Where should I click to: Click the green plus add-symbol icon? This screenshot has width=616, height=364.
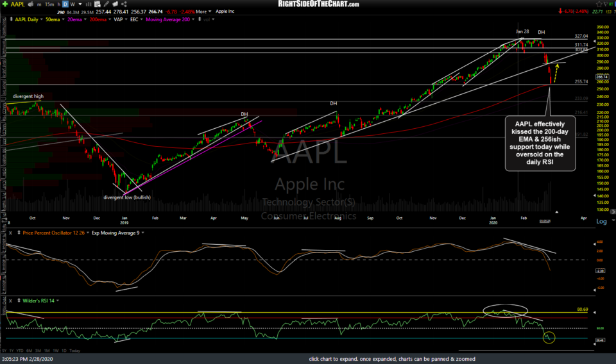(5, 4)
